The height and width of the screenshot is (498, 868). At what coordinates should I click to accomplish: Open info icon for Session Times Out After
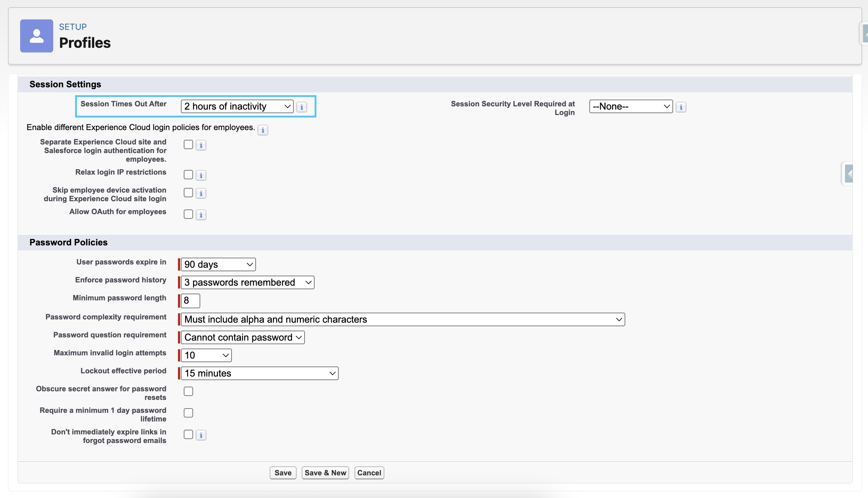pyautogui.click(x=302, y=107)
